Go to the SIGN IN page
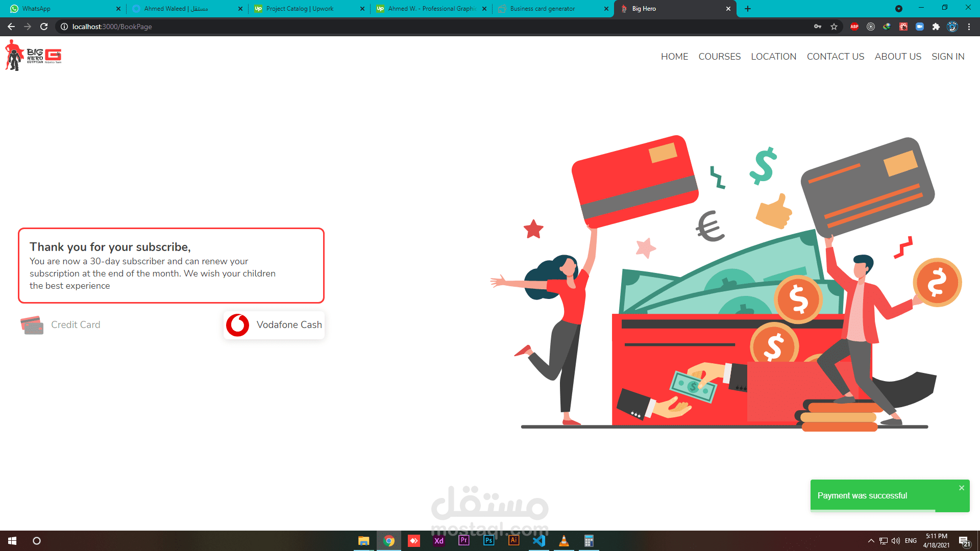 [948, 57]
